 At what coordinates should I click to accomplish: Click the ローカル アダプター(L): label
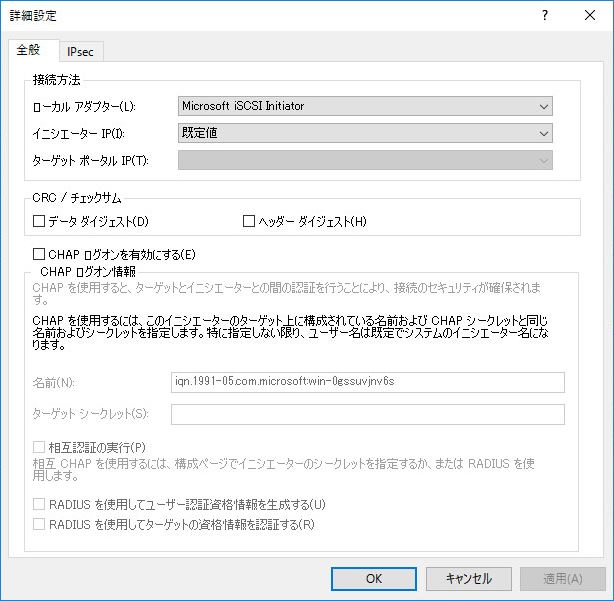pos(84,106)
